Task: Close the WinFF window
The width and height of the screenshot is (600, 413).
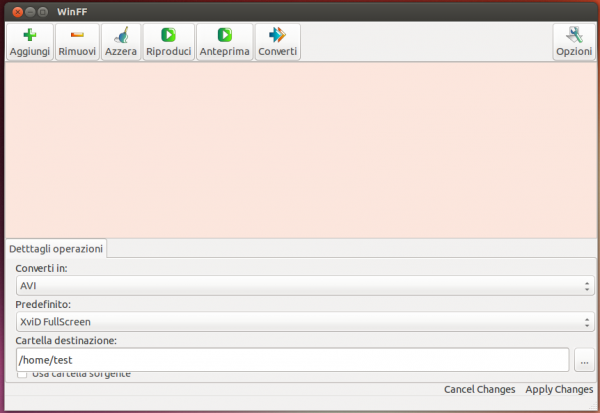Action: pos(17,12)
